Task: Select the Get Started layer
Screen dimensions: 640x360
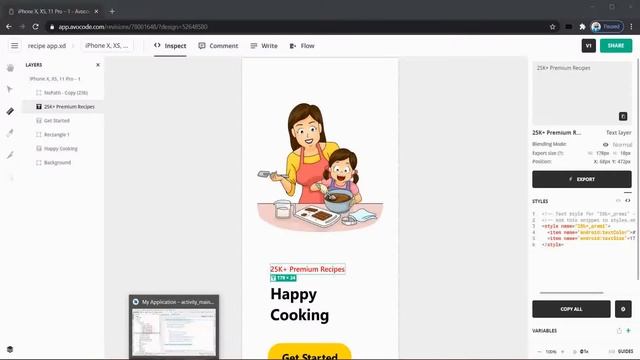Action: pos(62,120)
